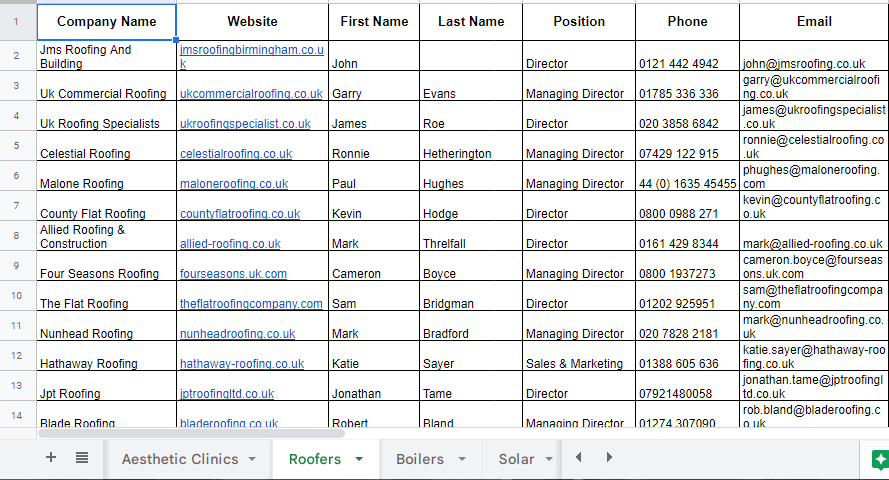This screenshot has height=480, width=889.
Task: Select the First Name header cell
Action: (x=374, y=22)
